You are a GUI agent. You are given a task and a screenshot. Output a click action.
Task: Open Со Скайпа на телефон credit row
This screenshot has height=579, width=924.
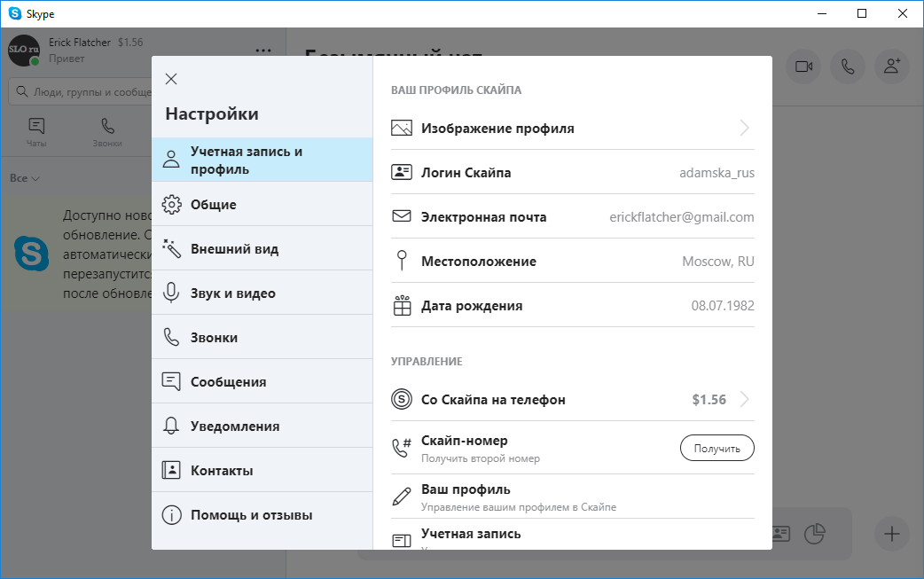[x=572, y=399]
